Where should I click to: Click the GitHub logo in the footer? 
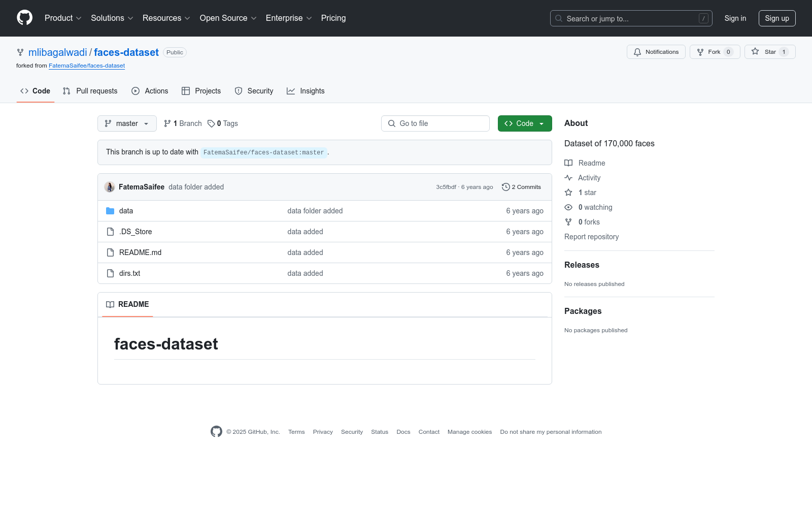tap(216, 432)
